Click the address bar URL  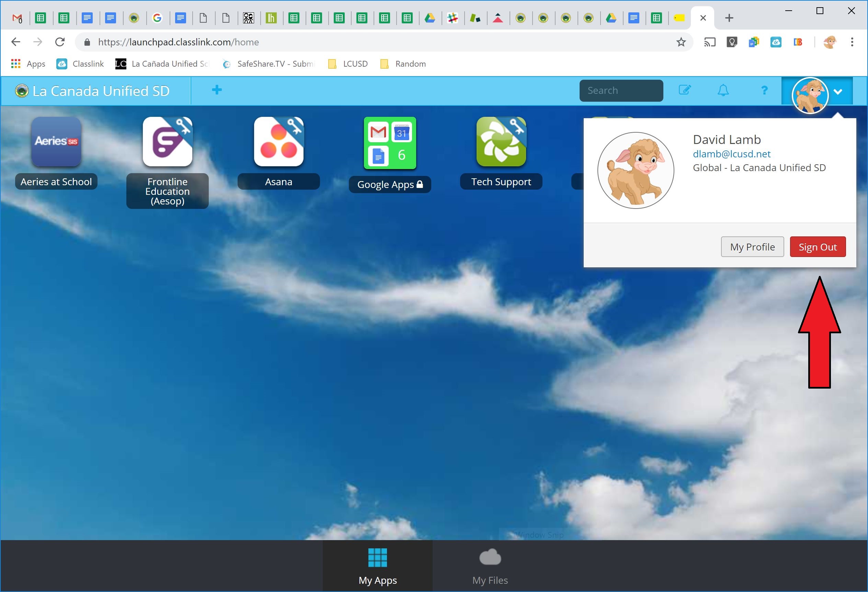[x=179, y=42]
